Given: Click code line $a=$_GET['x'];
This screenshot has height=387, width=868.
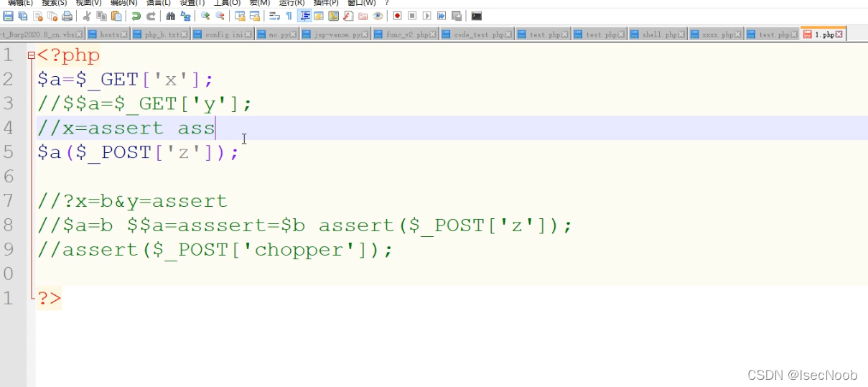Looking at the screenshot, I should click(126, 79).
